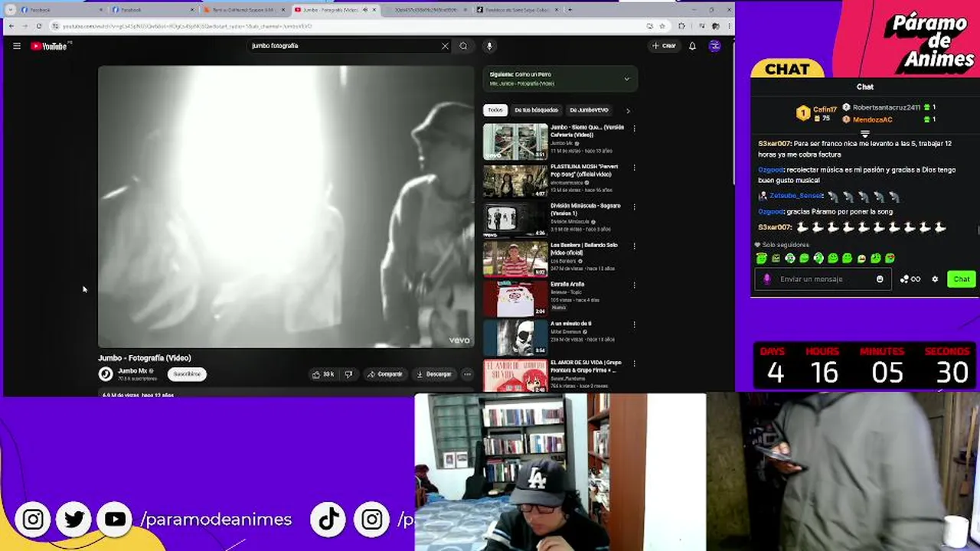Open a new browser tab with plus icon
Viewport: 980px width, 551px height.
tap(569, 10)
